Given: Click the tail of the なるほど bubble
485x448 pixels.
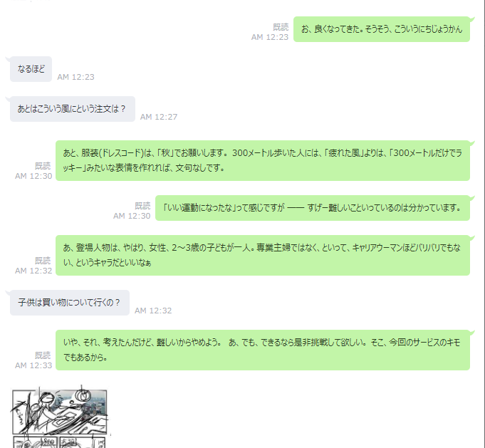Looking at the screenshot, I should (x=8, y=58).
